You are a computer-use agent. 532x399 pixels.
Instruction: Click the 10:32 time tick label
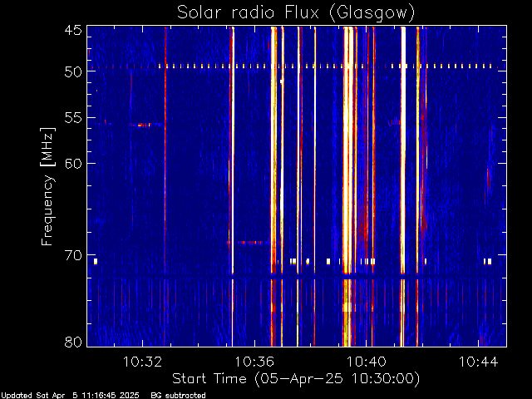coord(142,362)
